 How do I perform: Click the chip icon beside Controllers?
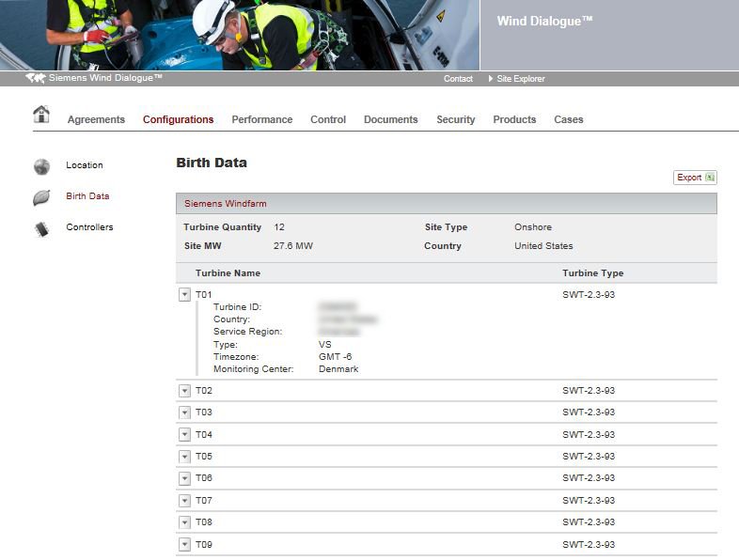point(42,229)
